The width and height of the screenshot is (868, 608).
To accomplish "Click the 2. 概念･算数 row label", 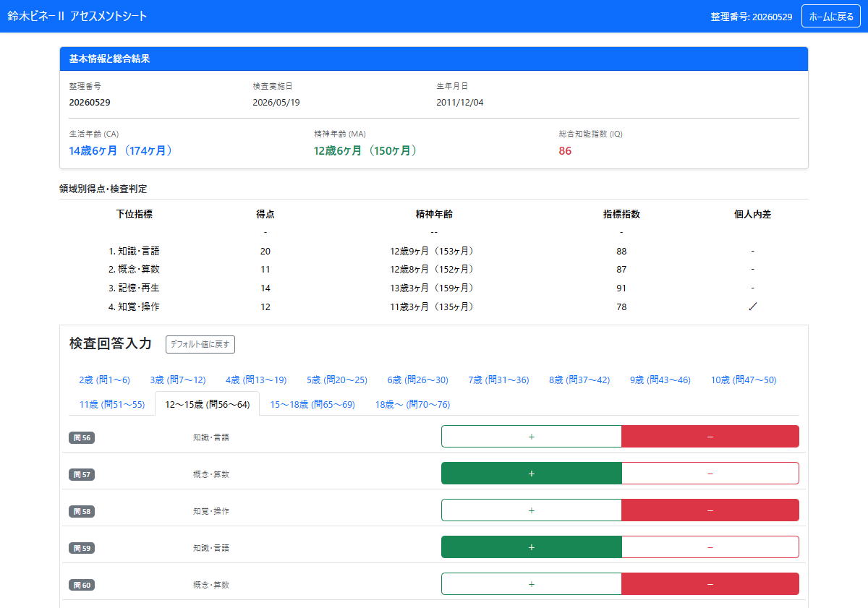I will coord(134,269).
